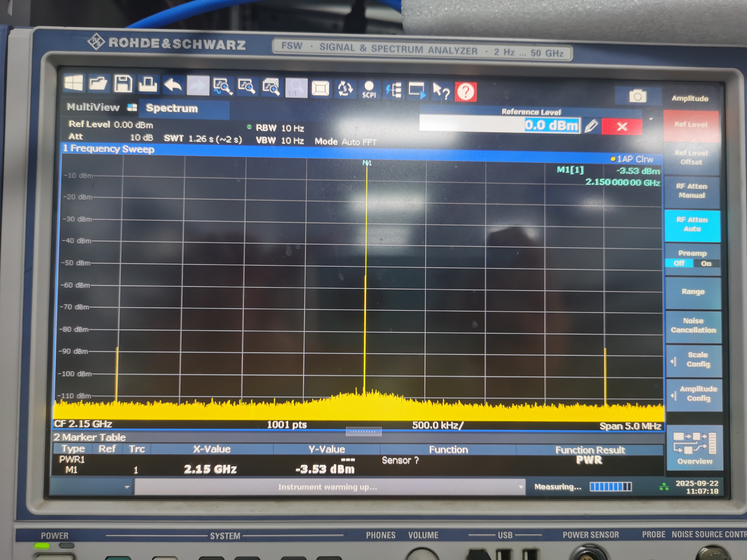Click the Reference Level input field
The height and width of the screenshot is (560, 747).
tap(500, 125)
